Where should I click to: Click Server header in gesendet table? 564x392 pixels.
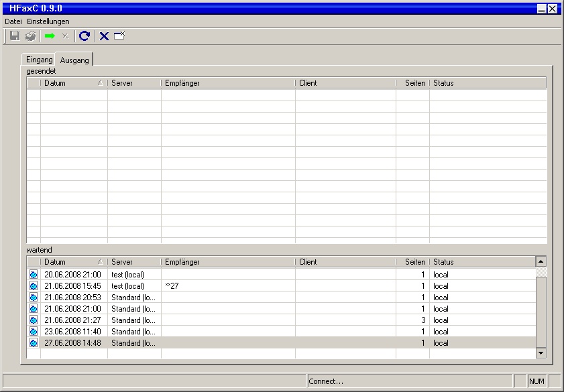tap(134, 83)
